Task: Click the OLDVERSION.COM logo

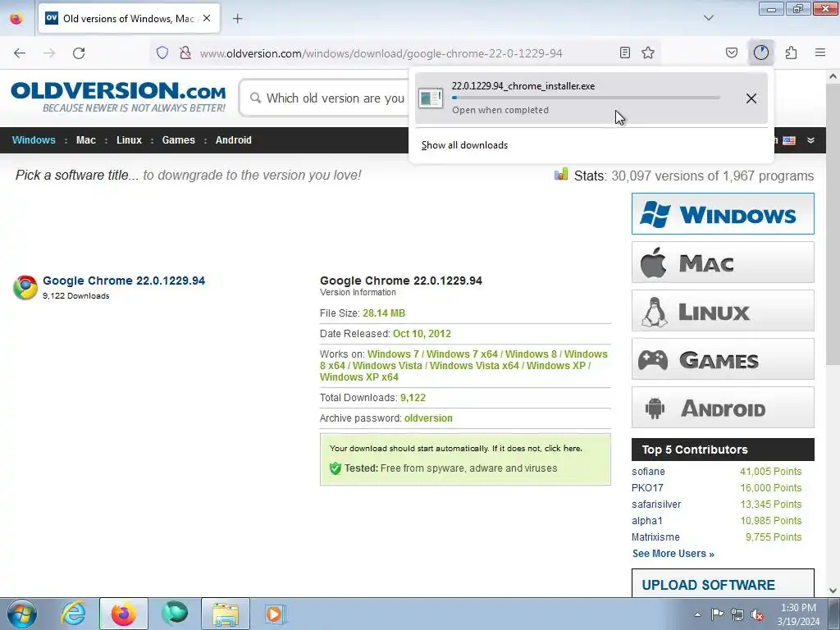Action: 118,97
